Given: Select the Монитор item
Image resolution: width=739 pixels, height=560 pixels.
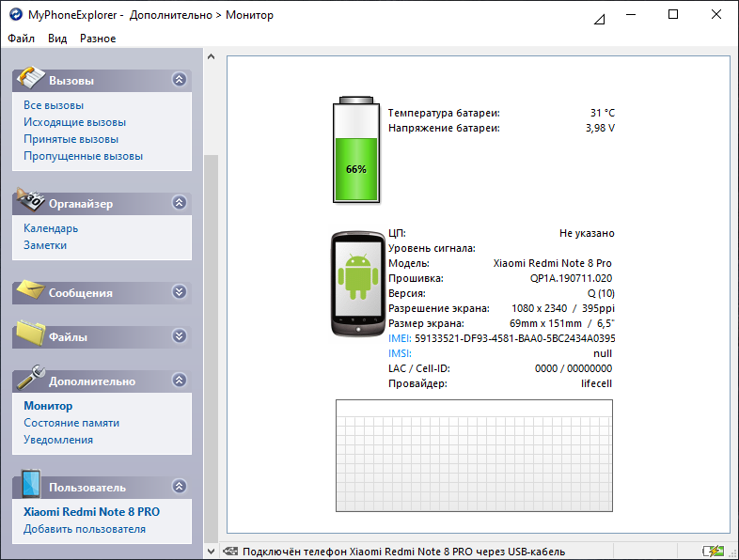Looking at the screenshot, I should click(48, 406).
